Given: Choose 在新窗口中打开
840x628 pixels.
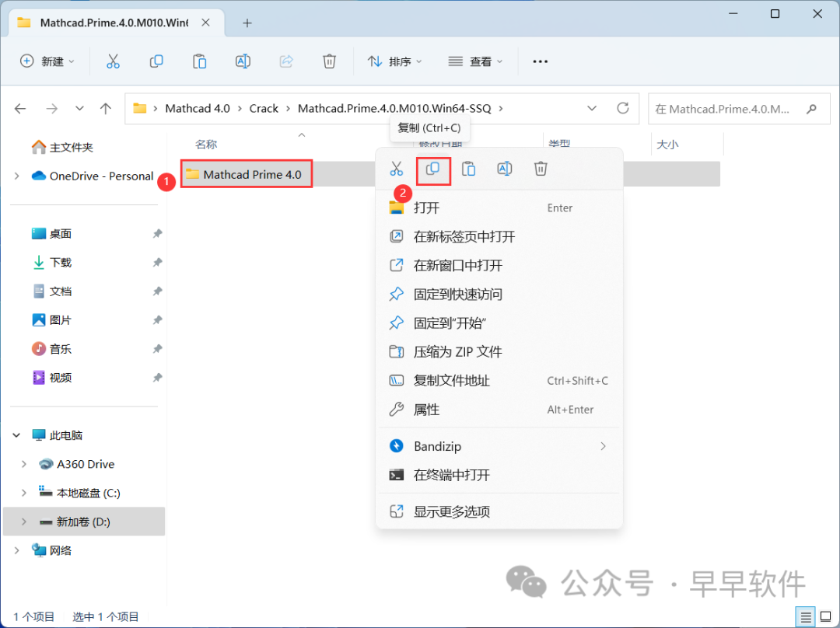Looking at the screenshot, I should (x=499, y=266).
